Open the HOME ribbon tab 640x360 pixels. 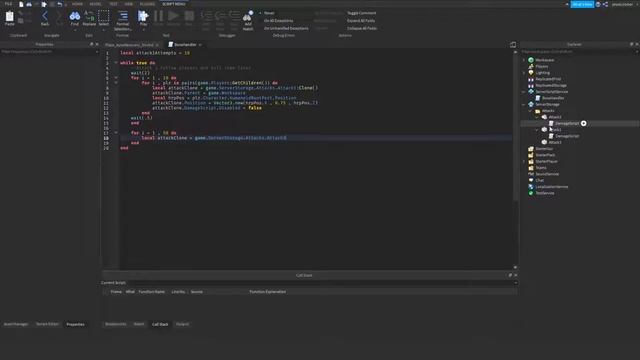[x=77, y=4]
